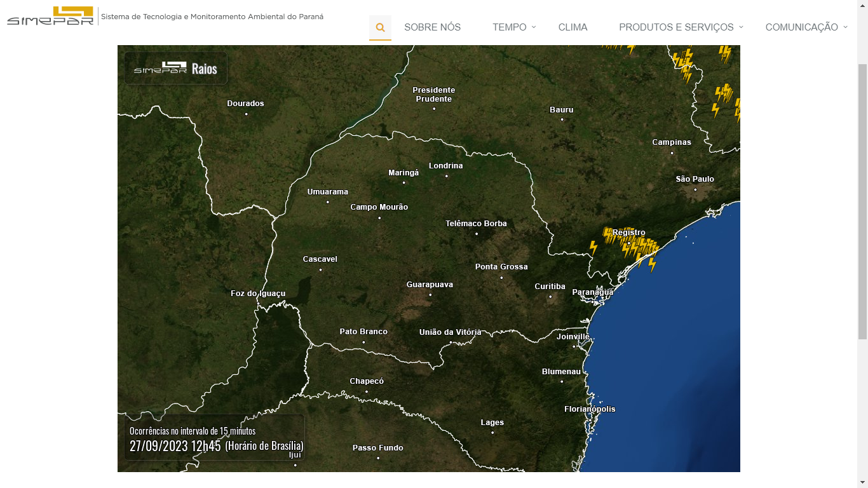Click the Sistema de Tecnologia e Monitoramento tagline

click(x=212, y=17)
